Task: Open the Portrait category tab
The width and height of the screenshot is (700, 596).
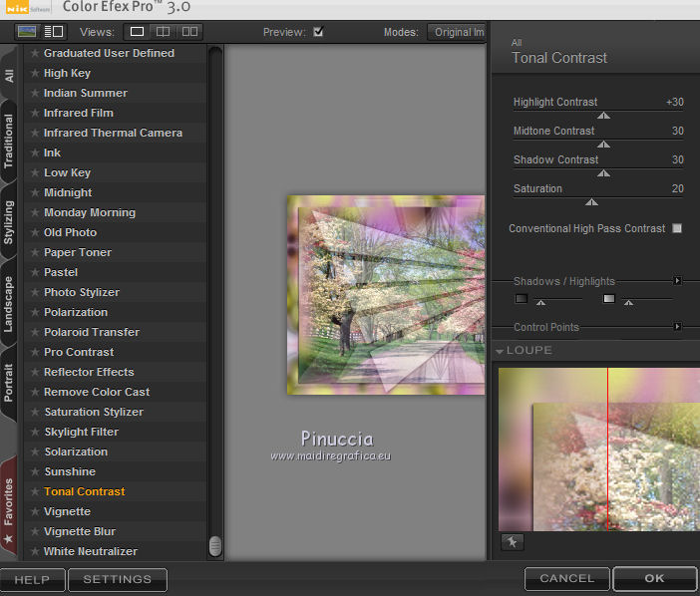Action: pyautogui.click(x=9, y=383)
